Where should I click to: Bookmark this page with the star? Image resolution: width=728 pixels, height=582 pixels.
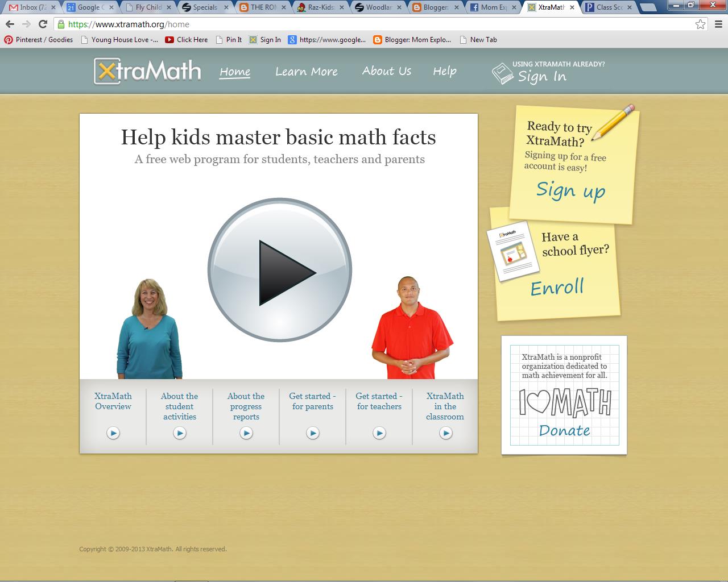701,24
